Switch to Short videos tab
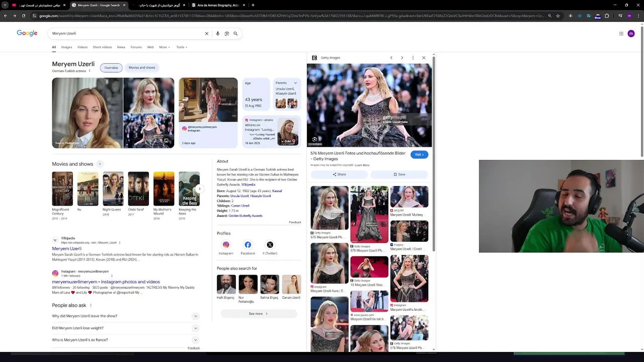 click(x=102, y=47)
